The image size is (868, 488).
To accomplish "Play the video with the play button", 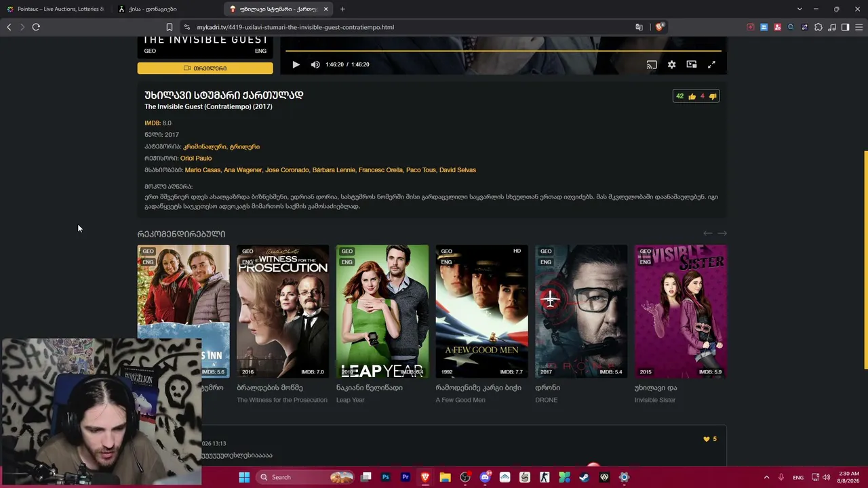I will (x=296, y=64).
